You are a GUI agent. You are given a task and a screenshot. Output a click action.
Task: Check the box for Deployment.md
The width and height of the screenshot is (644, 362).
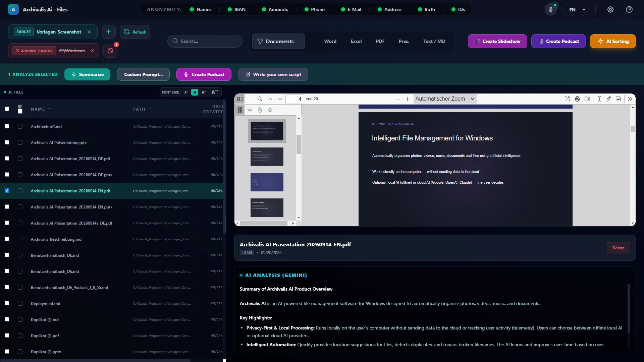7,303
